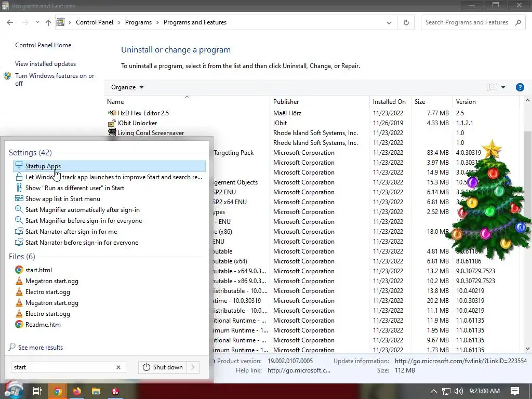Sort by Name column header
Viewport: 532px width, 399px height.
[x=187, y=102]
